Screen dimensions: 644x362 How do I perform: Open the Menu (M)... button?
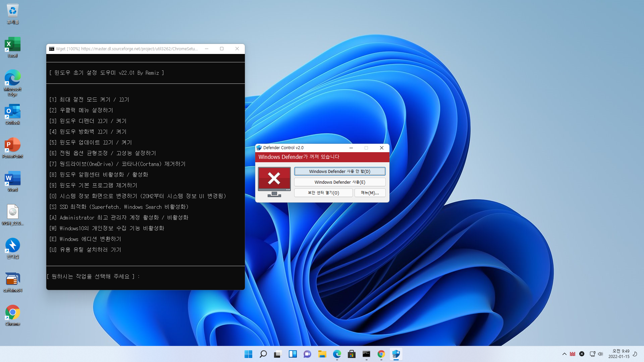(x=370, y=193)
